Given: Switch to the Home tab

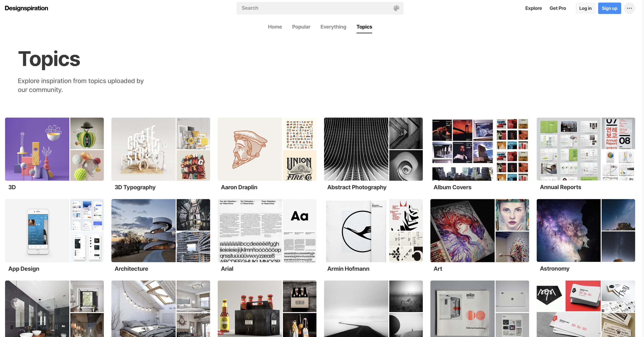Looking at the screenshot, I should click(275, 27).
